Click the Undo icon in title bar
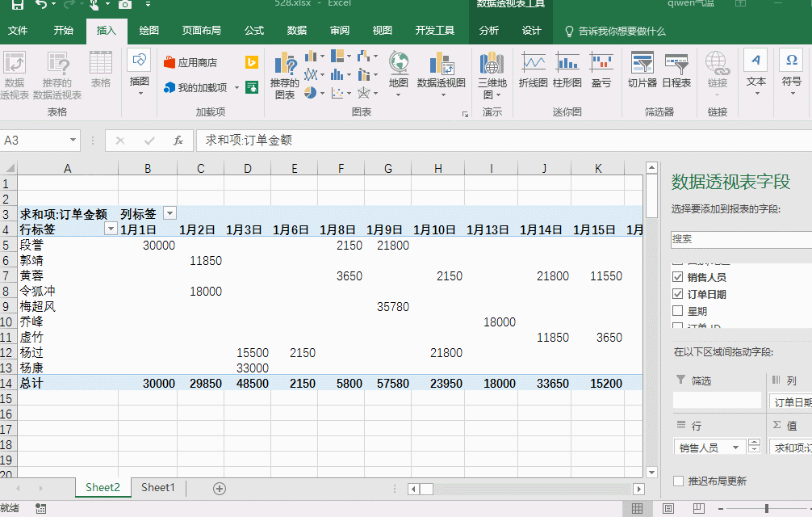The image size is (812, 517). pyautogui.click(x=41, y=5)
